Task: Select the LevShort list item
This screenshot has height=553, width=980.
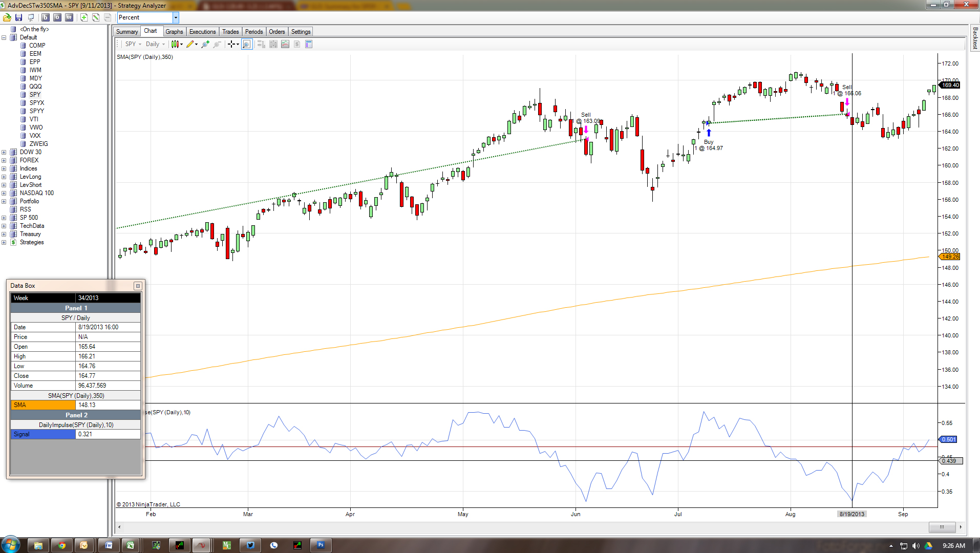Action: (31, 185)
